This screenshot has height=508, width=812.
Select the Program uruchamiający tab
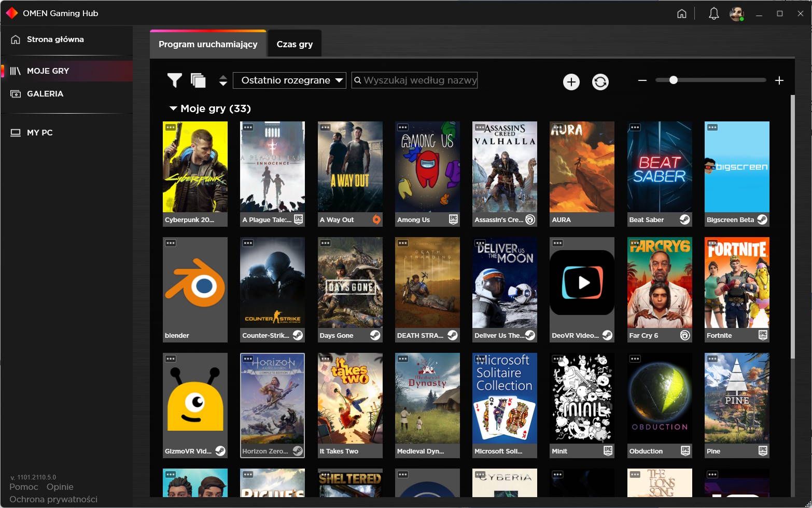tap(208, 44)
